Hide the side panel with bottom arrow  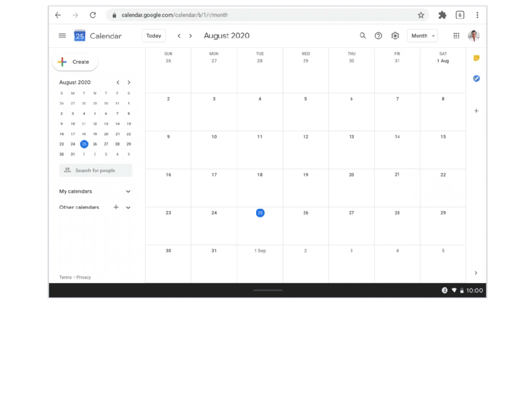tap(476, 273)
